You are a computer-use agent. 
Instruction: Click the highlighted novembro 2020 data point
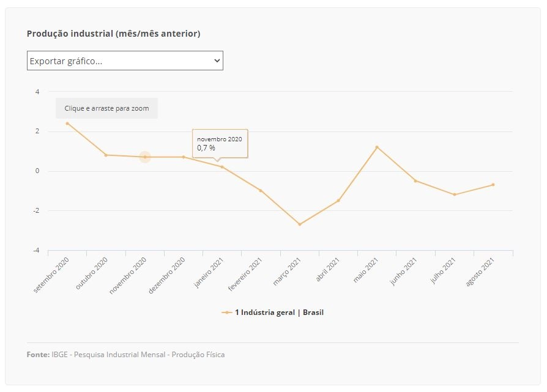(x=145, y=157)
